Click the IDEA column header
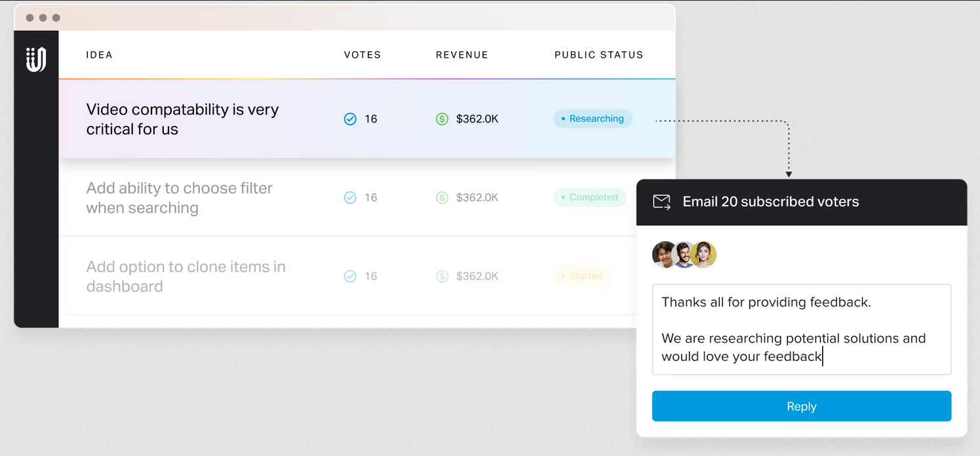 click(99, 55)
